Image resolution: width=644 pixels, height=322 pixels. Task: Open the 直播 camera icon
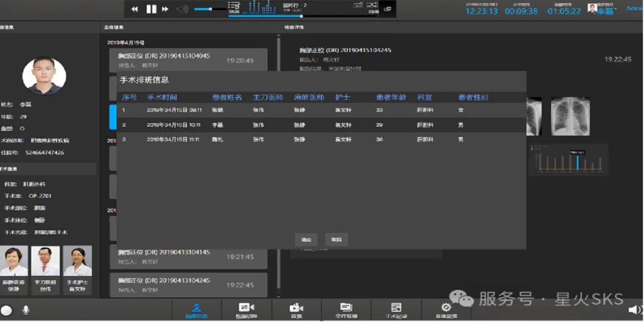click(296, 310)
